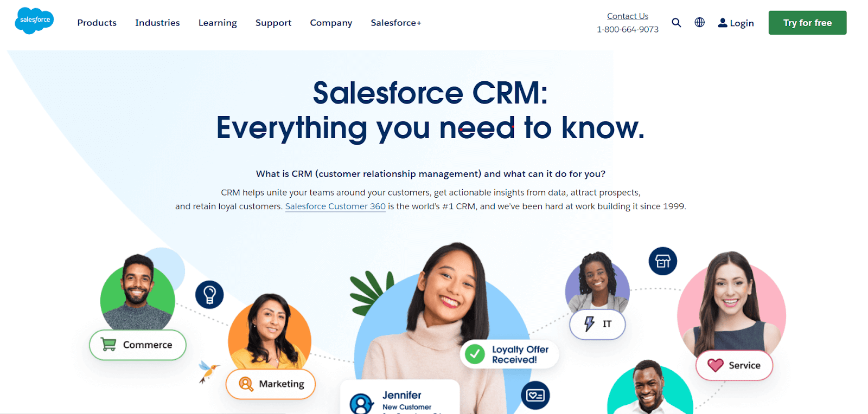Click the hummingbird illustration
868x414 pixels.
click(209, 372)
